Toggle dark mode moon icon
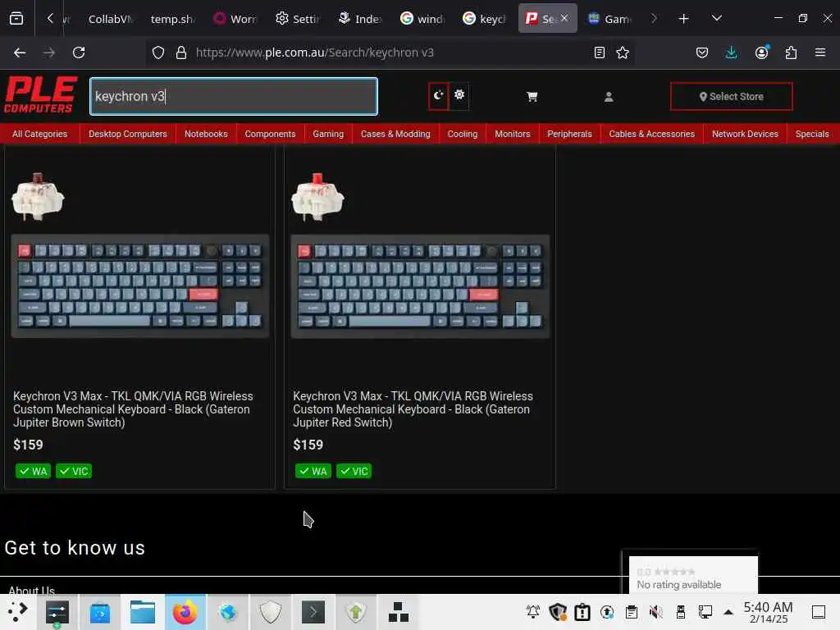This screenshot has height=630, width=840. click(438, 96)
